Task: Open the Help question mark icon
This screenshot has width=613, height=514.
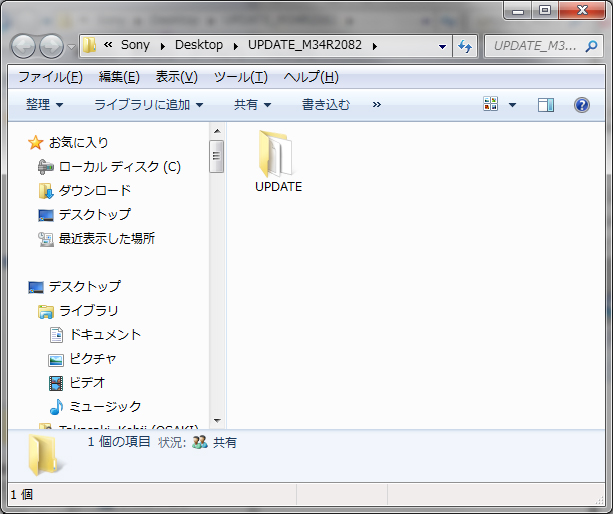Action: point(581,105)
